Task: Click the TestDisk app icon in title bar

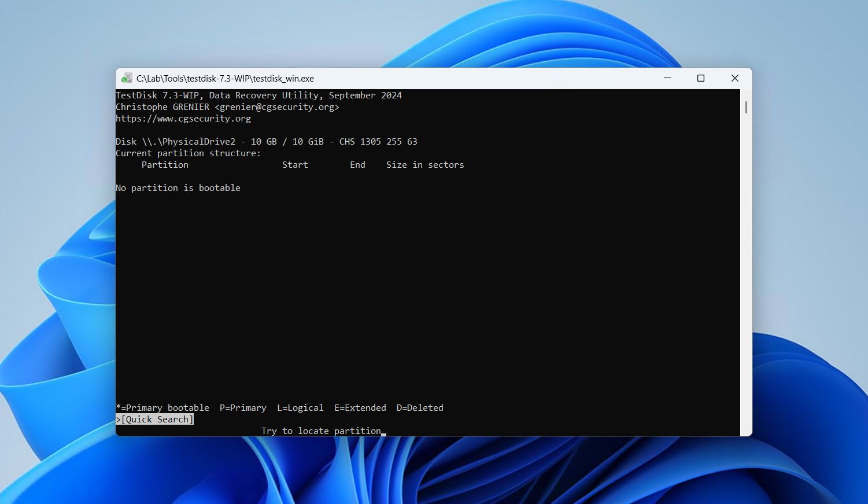Action: click(x=127, y=78)
